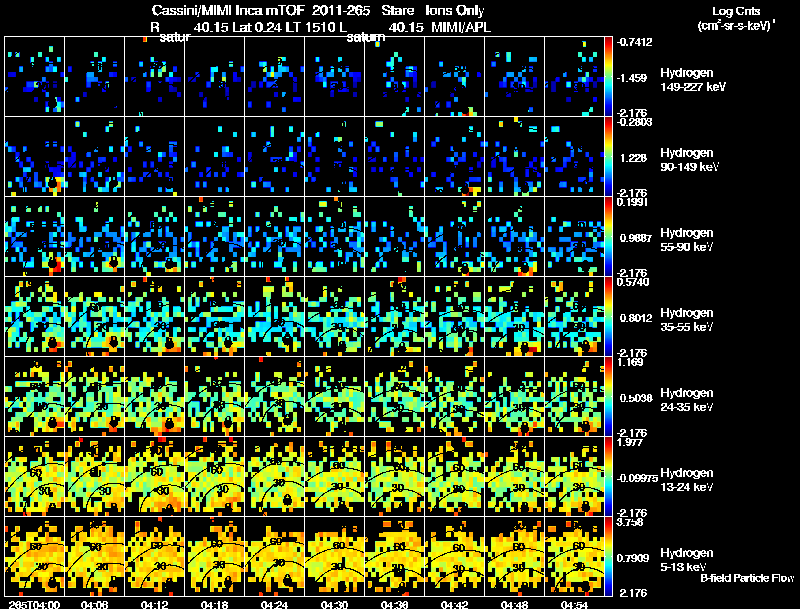Click the color scale bar beside Hydrogen 35-55 keV
800x609 pixels.
coord(608,317)
